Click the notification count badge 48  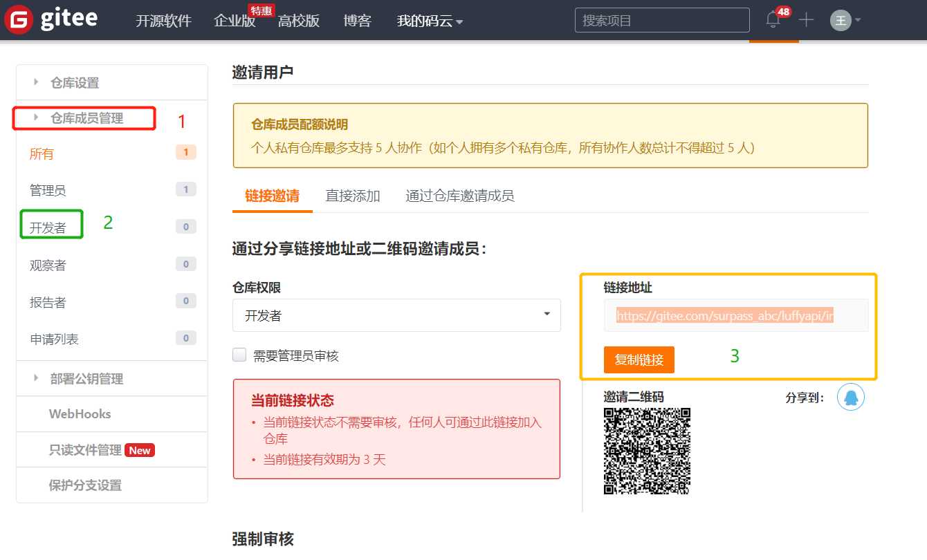(783, 12)
